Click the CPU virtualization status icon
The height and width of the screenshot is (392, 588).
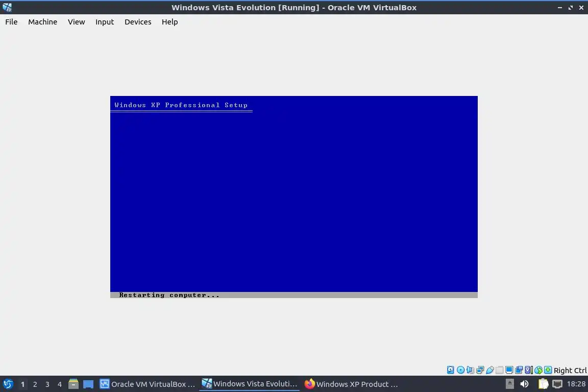[529, 370]
